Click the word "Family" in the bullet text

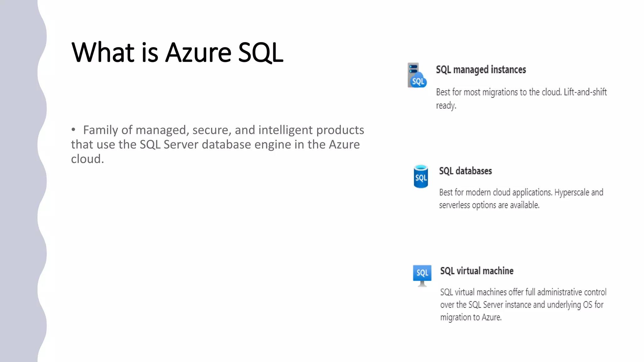click(101, 130)
